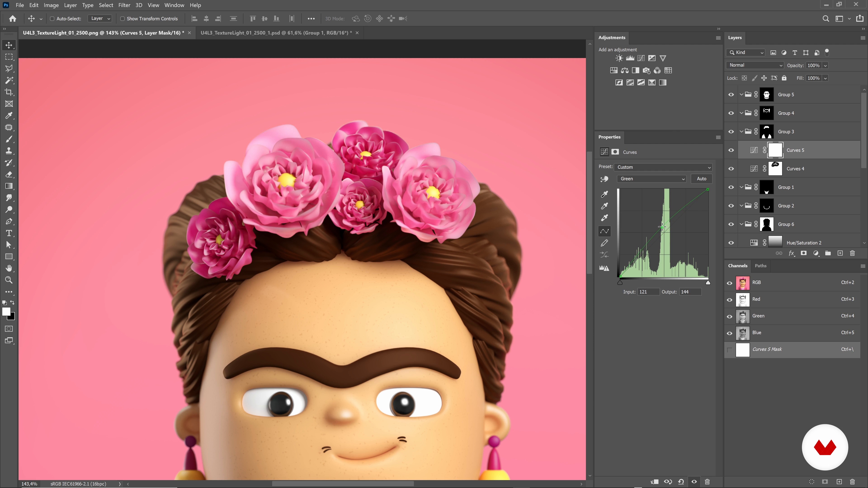Delete layer with Layers panel trash icon

pos(852,253)
